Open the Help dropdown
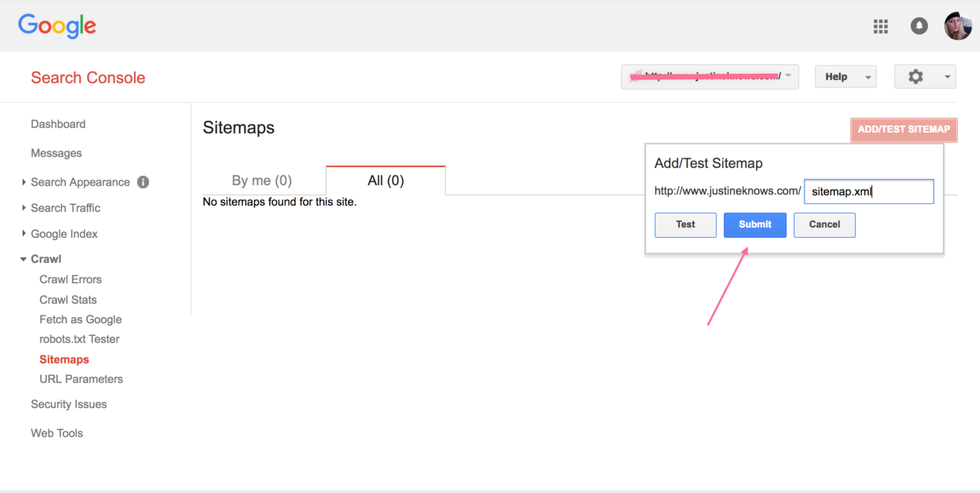This screenshot has height=493, width=980. coord(846,77)
